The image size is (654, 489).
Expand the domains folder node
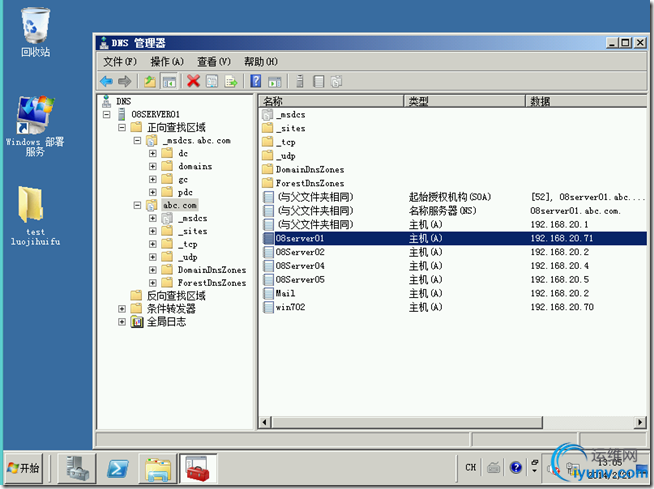pos(153,166)
